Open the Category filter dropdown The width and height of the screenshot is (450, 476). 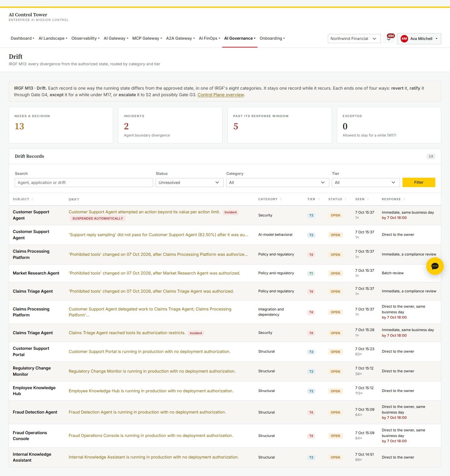pos(277,182)
